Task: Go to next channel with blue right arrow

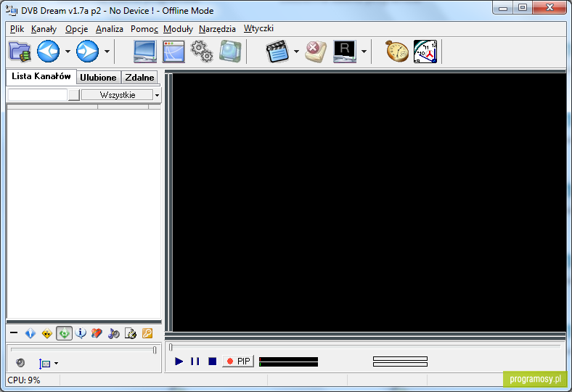Action: pyautogui.click(x=88, y=52)
